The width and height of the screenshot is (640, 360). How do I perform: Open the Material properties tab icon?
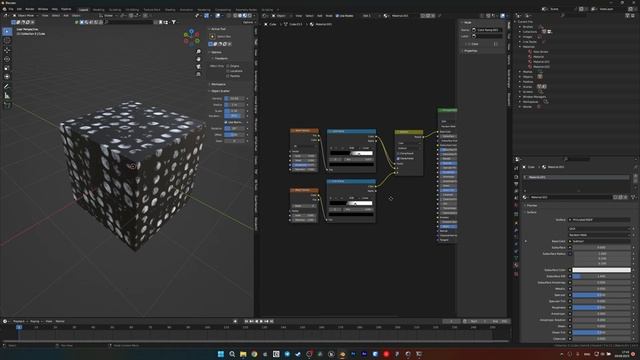click(x=516, y=265)
